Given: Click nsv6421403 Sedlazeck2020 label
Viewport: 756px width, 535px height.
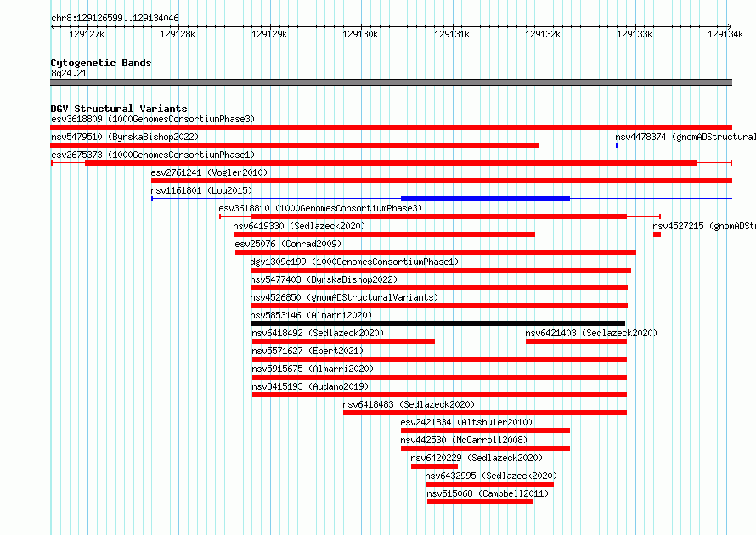Looking at the screenshot, I should coord(591,333).
